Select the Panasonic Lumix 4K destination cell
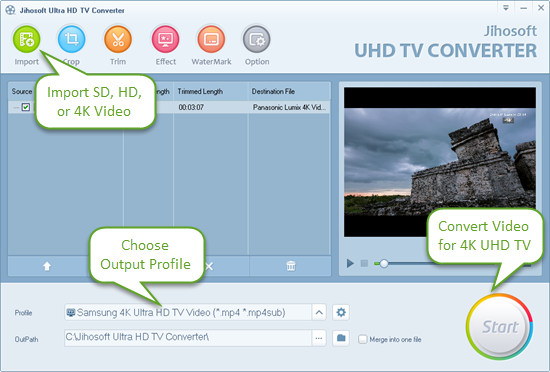This screenshot has height=372, width=550. (289, 107)
